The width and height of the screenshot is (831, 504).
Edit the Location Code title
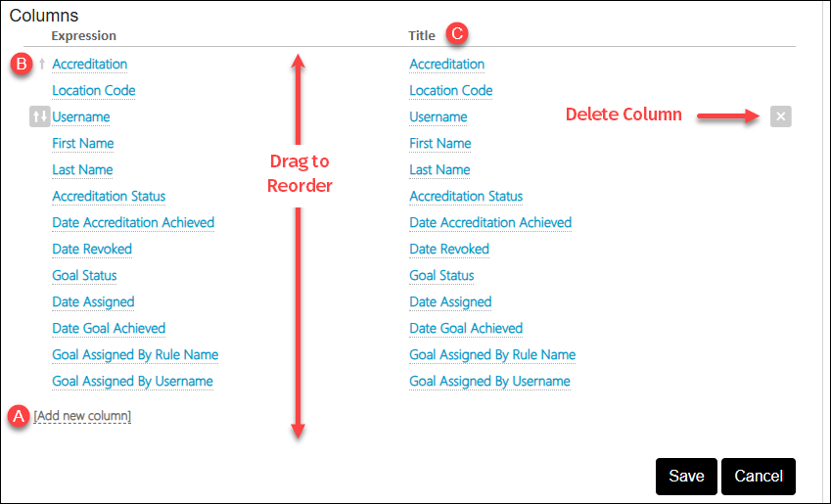click(x=450, y=91)
